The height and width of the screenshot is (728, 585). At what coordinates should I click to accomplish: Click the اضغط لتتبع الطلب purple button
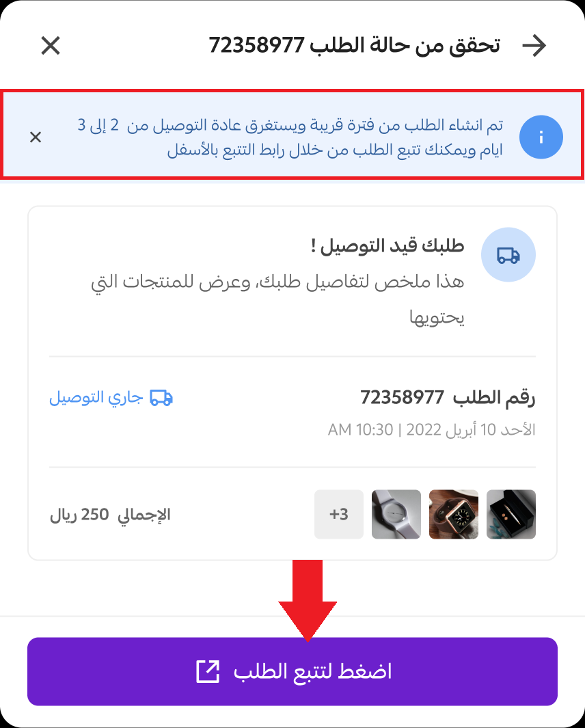(292, 671)
